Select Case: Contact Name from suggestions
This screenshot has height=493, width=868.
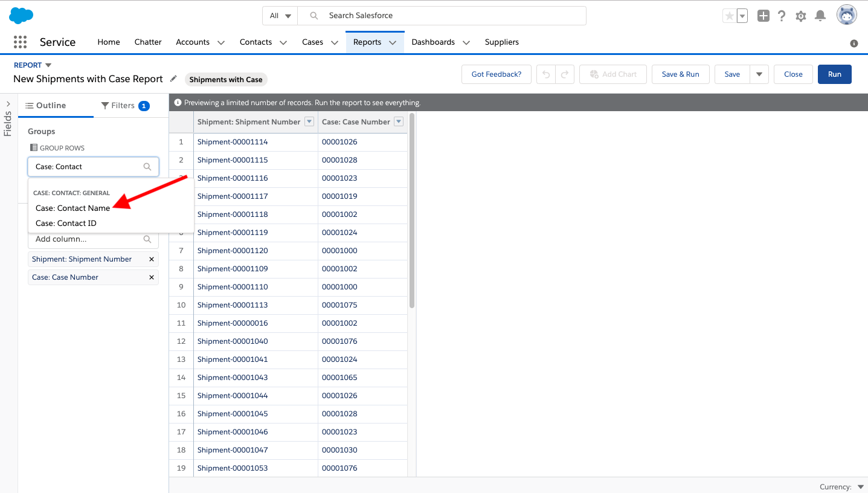pyautogui.click(x=72, y=208)
